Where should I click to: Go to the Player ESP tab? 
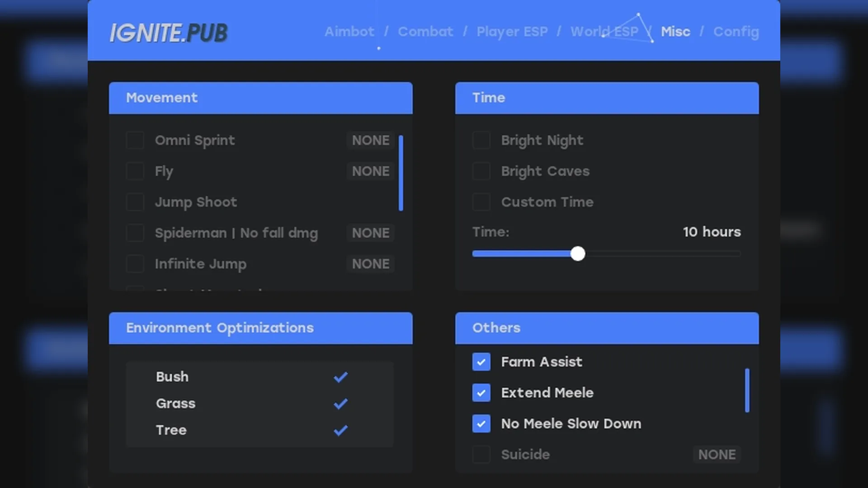pos(512,32)
